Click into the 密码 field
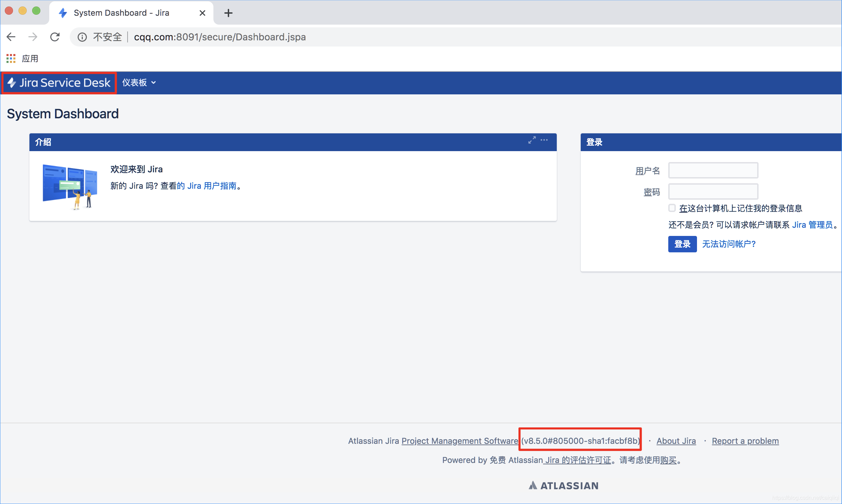This screenshot has width=842, height=504. click(x=713, y=191)
